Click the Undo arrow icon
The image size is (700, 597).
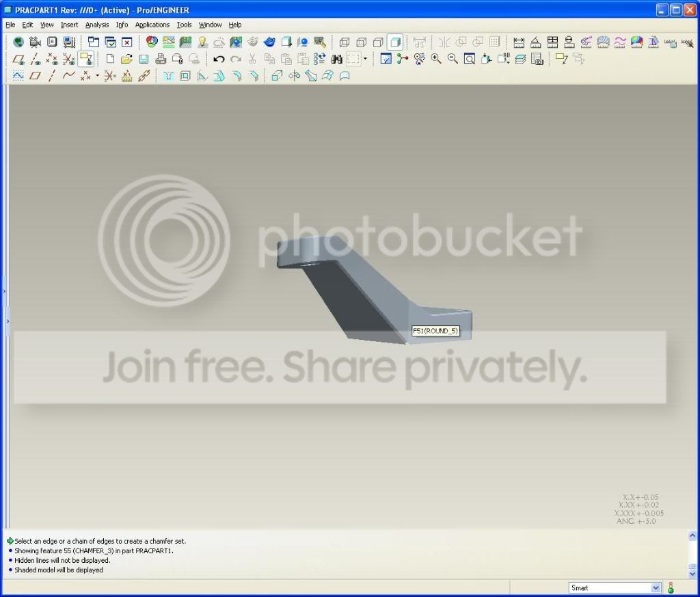(x=219, y=59)
